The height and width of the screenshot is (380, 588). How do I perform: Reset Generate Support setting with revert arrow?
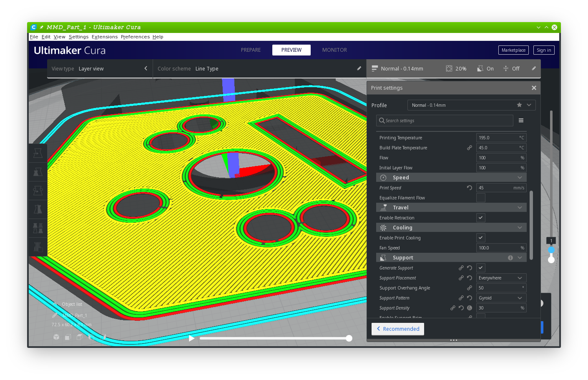470,268
